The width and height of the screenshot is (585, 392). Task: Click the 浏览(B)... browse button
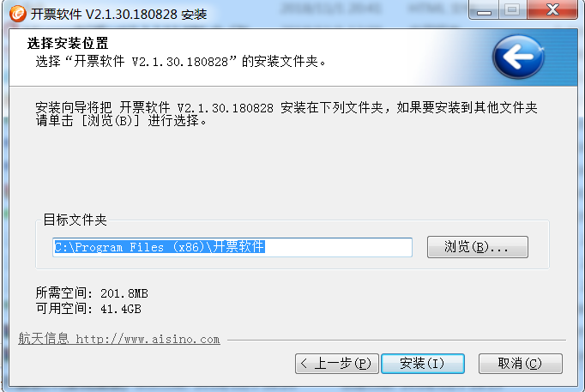(478, 247)
